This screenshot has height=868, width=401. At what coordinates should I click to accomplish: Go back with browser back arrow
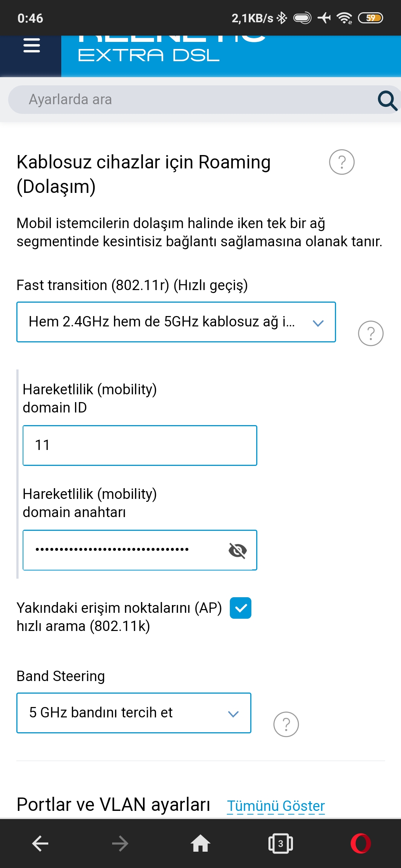tap(40, 844)
